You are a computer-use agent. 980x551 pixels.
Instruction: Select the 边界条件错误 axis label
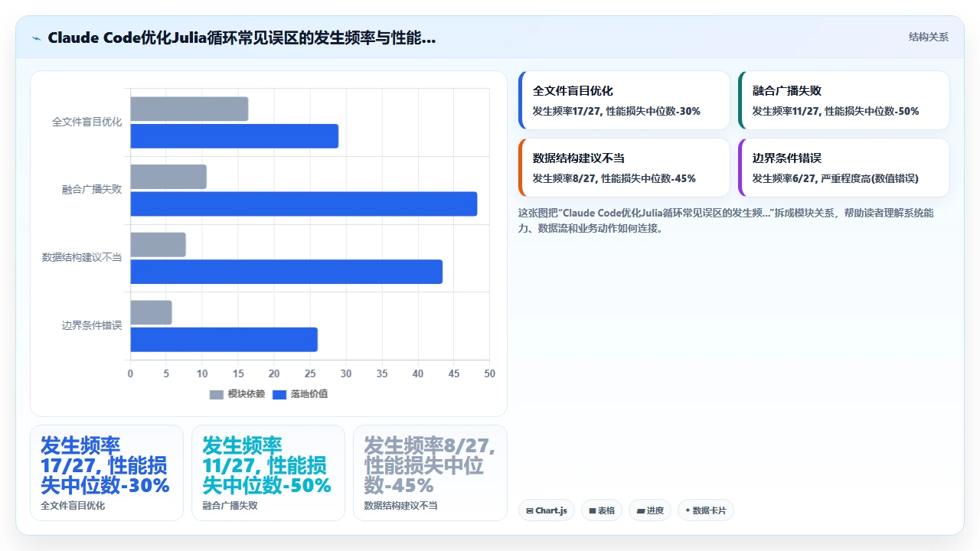(x=92, y=325)
